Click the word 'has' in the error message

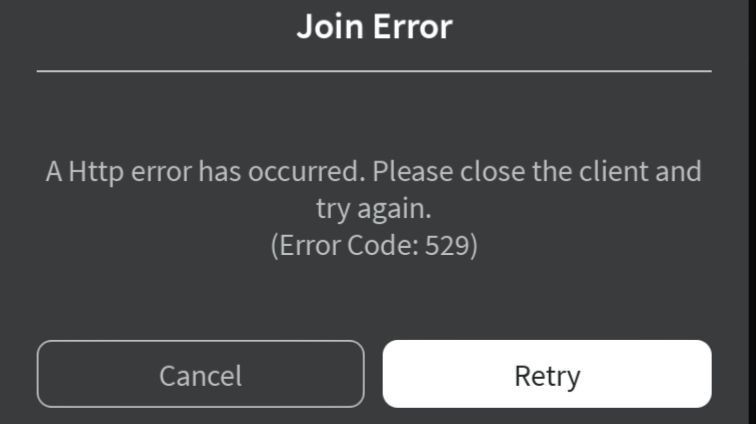[219, 172]
